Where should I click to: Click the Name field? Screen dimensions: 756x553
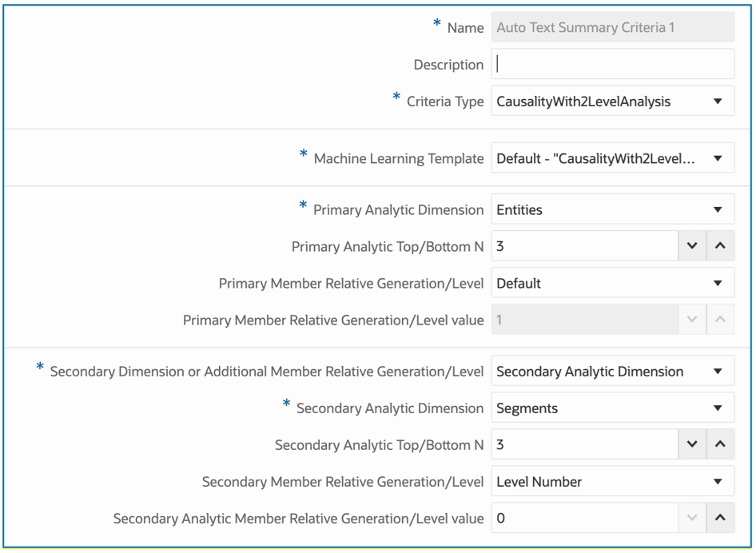point(612,28)
